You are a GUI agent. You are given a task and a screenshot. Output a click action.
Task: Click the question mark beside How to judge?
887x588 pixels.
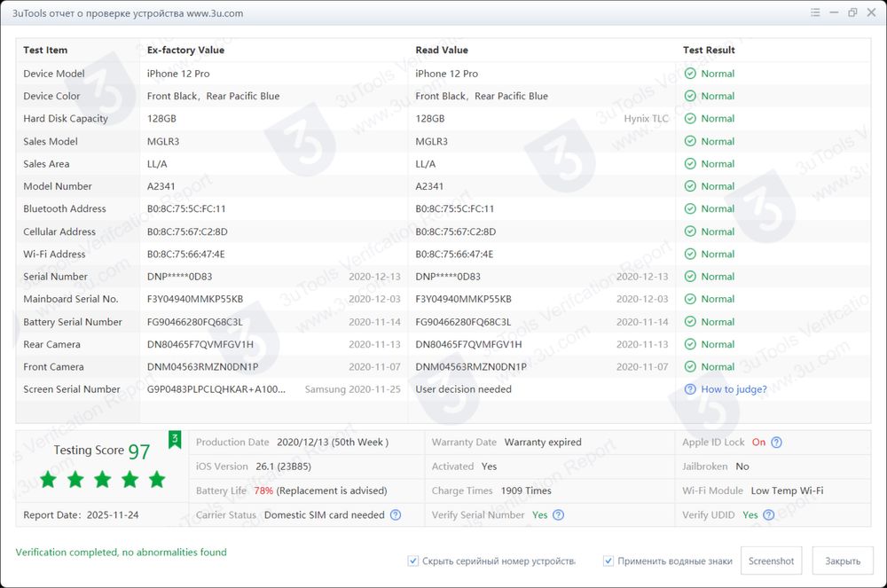[690, 389]
